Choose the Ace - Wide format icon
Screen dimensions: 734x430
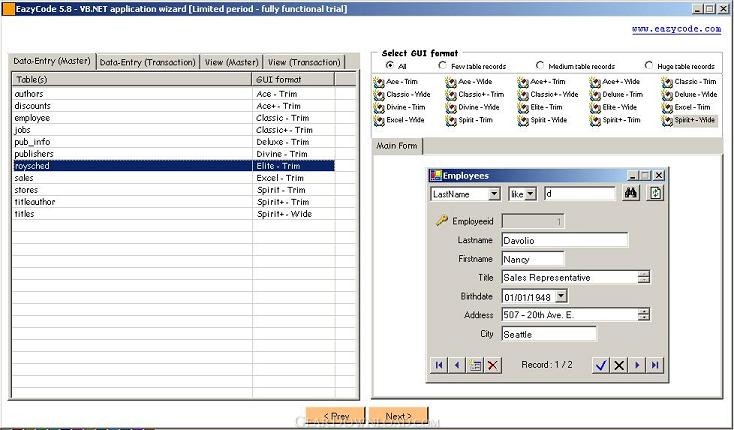(451, 83)
